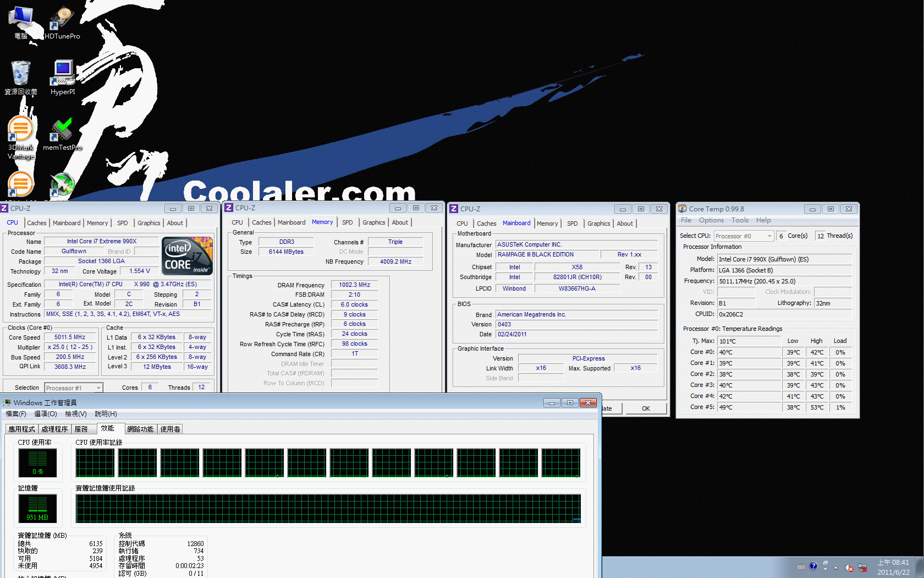The height and width of the screenshot is (578, 924).
Task: Open the Options menu in Core Temp
Action: click(x=711, y=220)
